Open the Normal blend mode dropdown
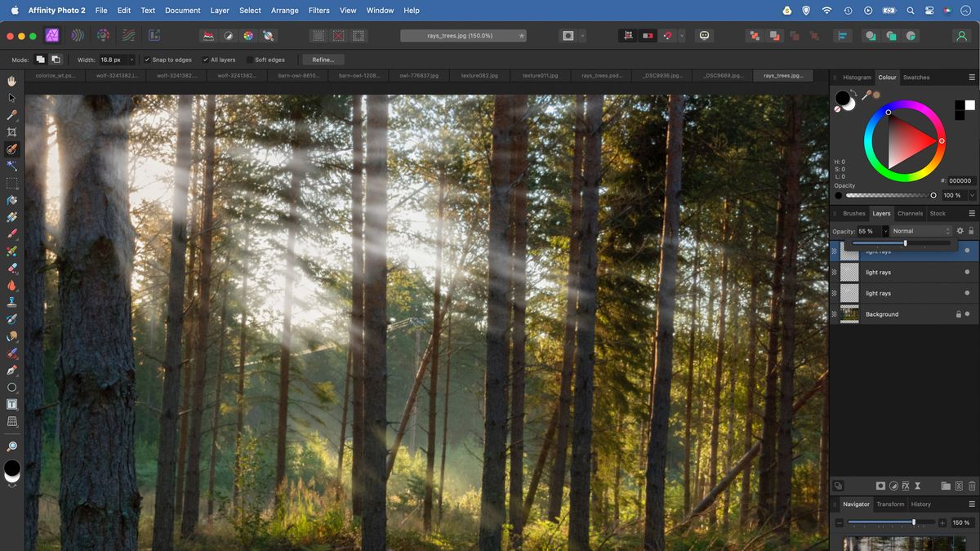 921,231
